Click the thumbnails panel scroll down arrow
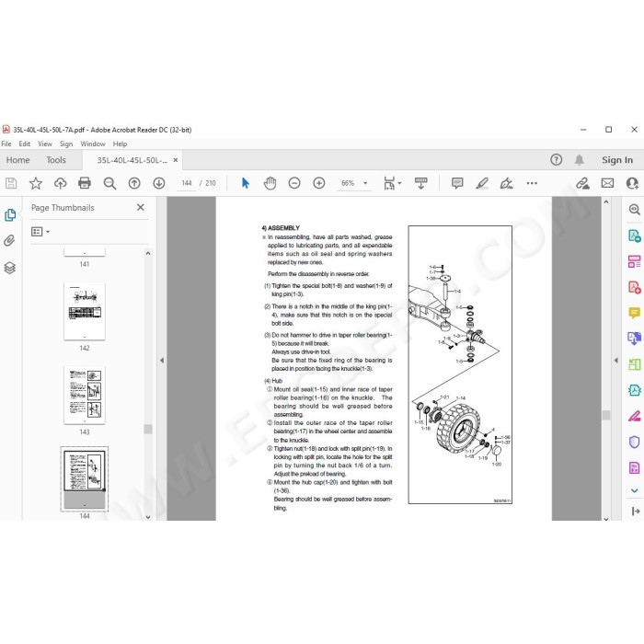Viewport: 644px width, 644px height. (148, 517)
